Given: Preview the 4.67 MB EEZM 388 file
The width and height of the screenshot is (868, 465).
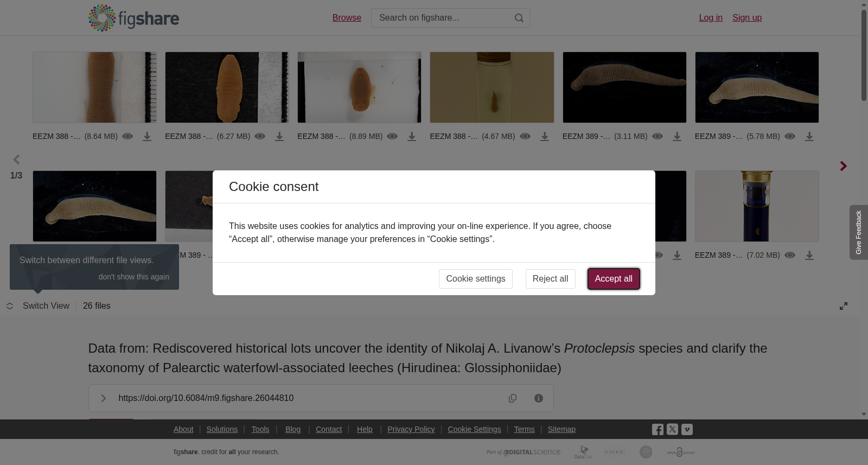Looking at the screenshot, I should pyautogui.click(x=525, y=136).
